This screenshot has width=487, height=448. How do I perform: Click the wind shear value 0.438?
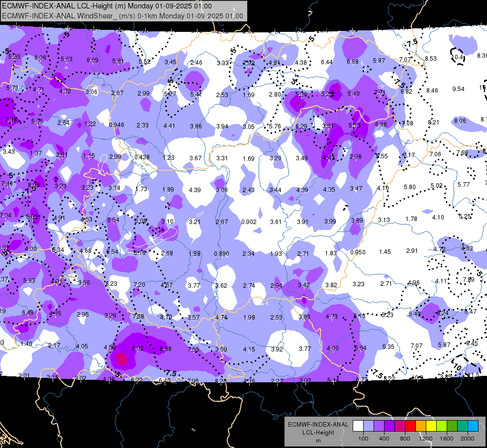(142, 157)
